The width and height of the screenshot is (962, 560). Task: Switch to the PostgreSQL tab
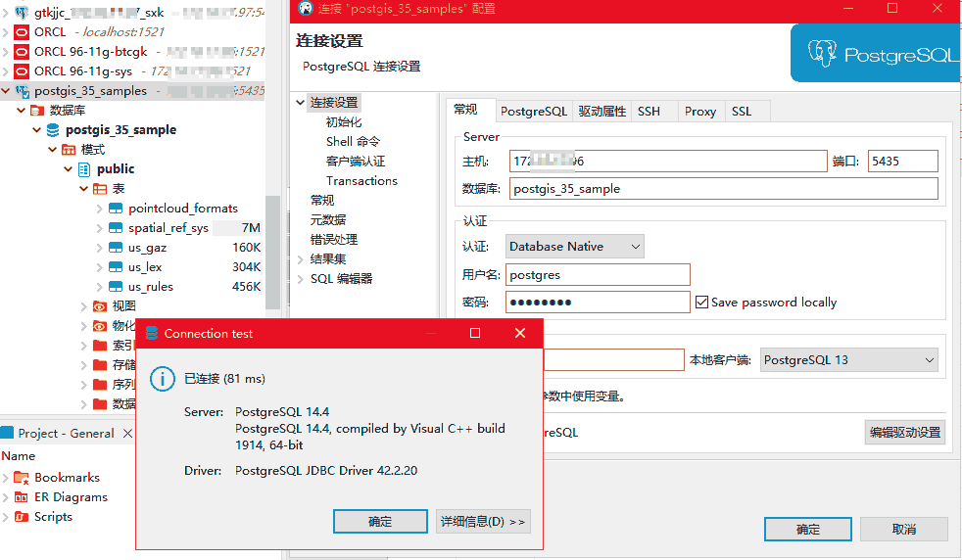[534, 111]
